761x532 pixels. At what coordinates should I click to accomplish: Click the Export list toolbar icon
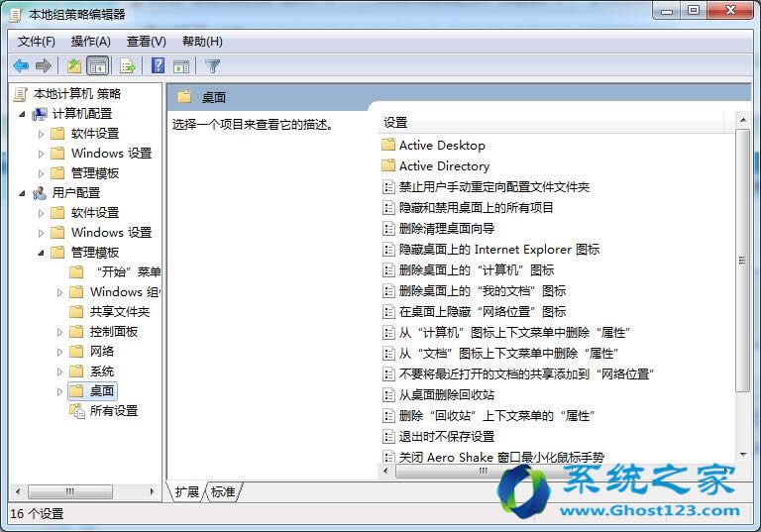[128, 65]
